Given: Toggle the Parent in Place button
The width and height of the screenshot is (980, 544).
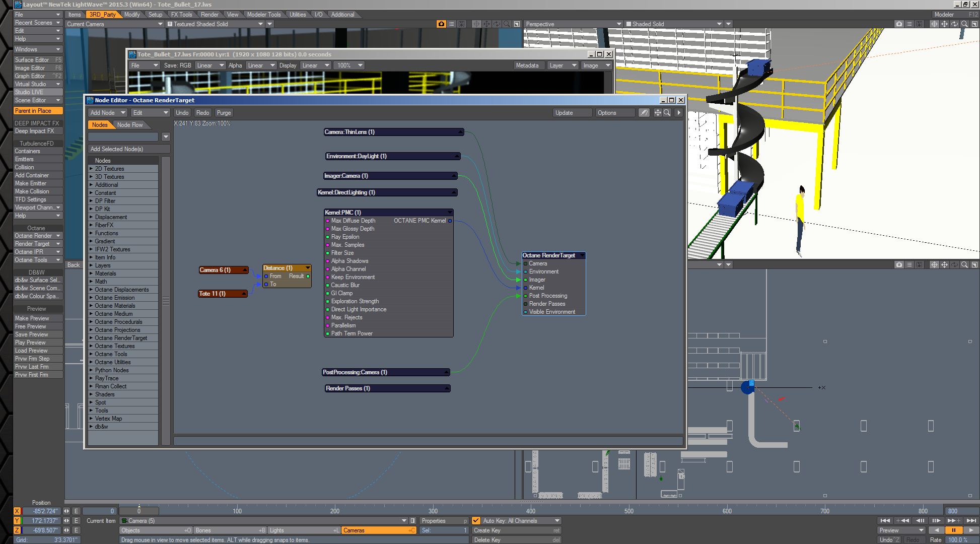Looking at the screenshot, I should click(38, 111).
